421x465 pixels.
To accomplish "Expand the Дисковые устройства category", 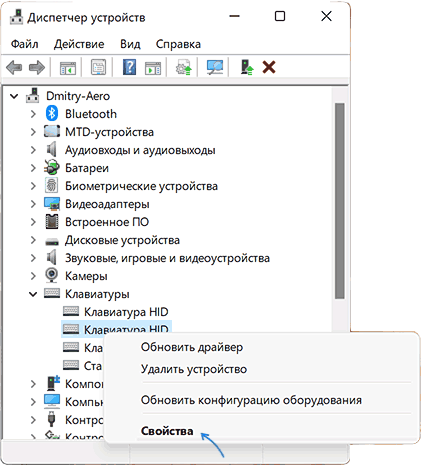I will point(33,240).
